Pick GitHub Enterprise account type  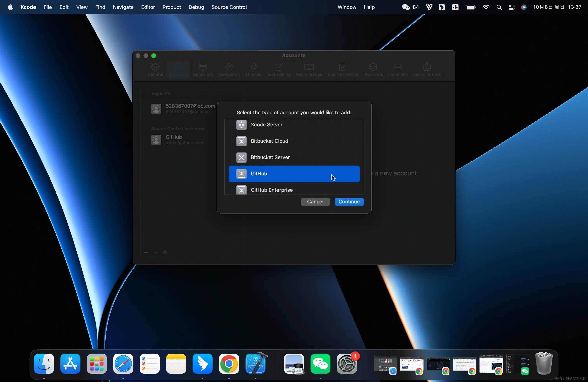[271, 190]
